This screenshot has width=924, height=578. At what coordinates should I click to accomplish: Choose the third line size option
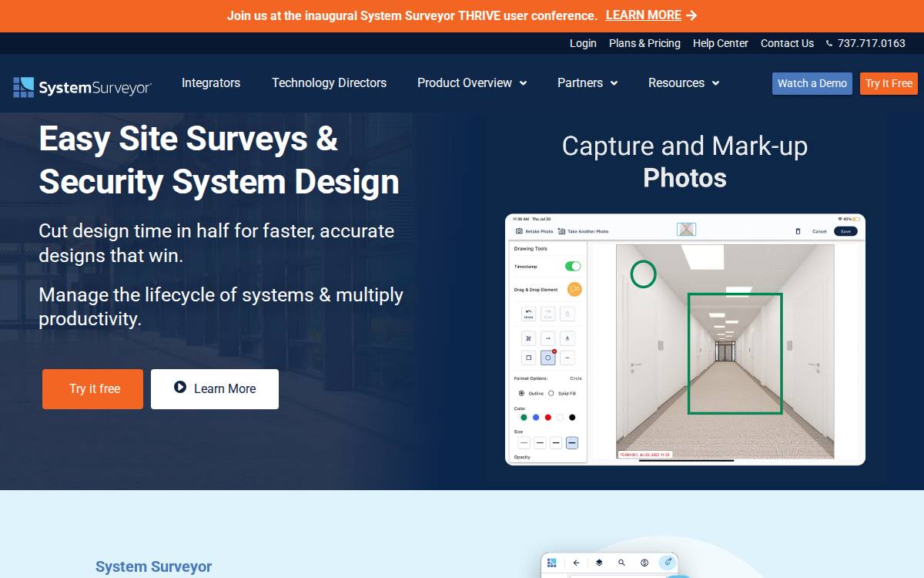click(556, 442)
